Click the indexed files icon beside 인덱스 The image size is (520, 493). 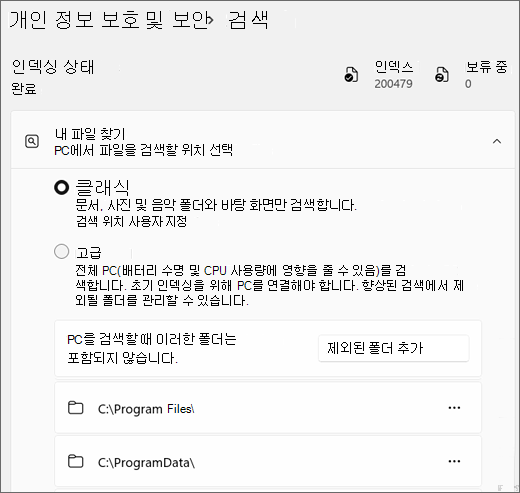pos(351,75)
